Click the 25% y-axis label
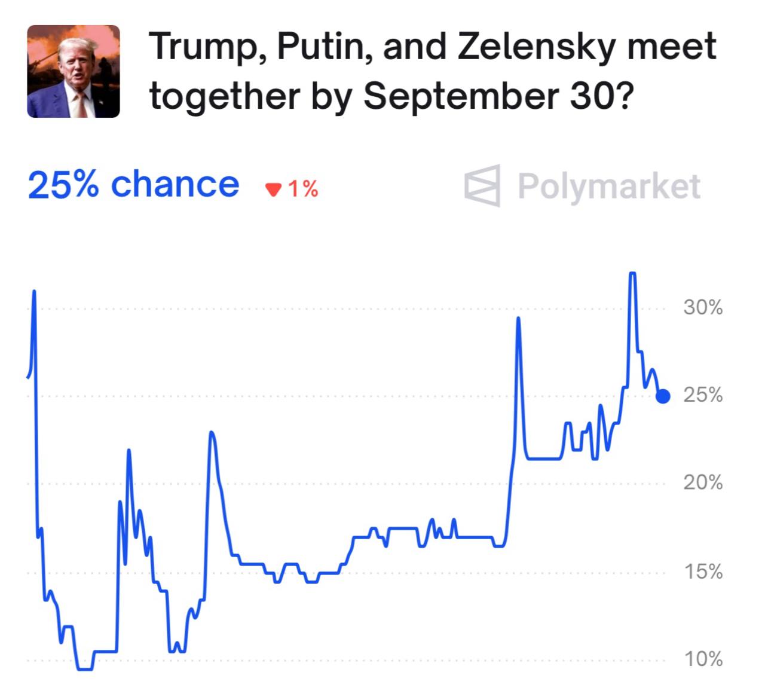765x700 pixels. pyautogui.click(x=703, y=395)
